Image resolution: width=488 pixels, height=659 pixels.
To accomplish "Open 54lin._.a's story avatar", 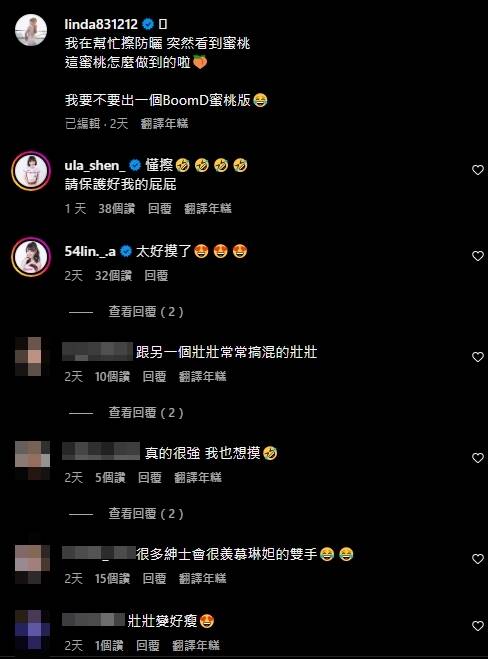I will tap(31, 256).
